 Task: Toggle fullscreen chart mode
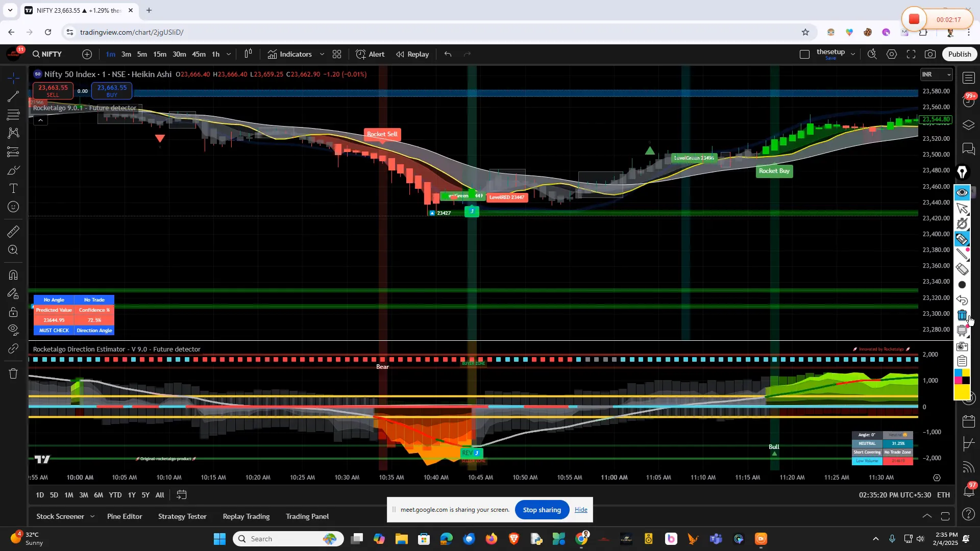[x=911, y=54]
